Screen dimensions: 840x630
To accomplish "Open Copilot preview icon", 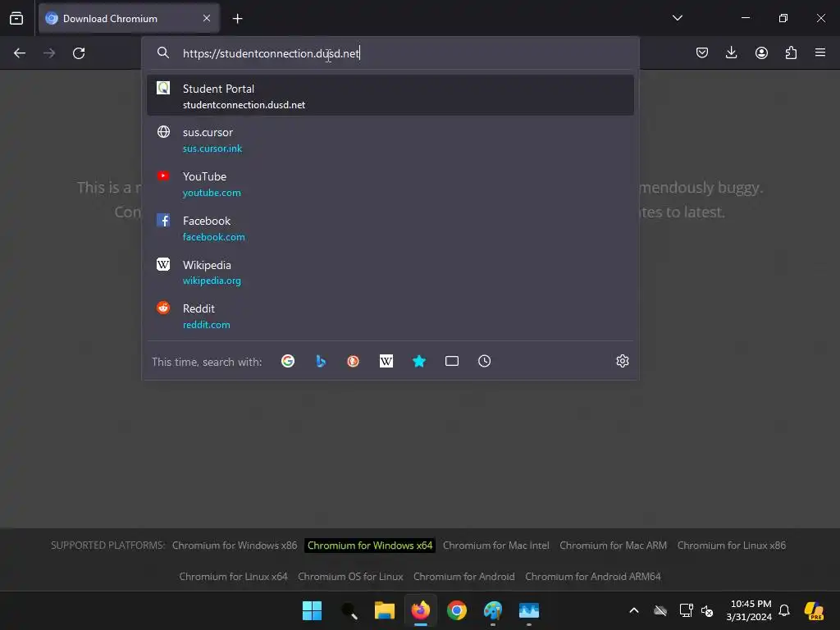I will (x=814, y=610).
